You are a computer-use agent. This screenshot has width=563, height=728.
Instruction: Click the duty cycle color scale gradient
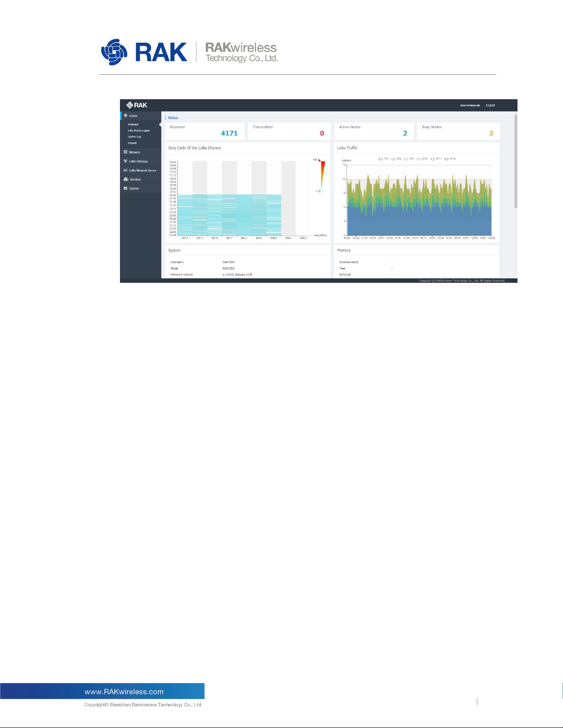322,175
